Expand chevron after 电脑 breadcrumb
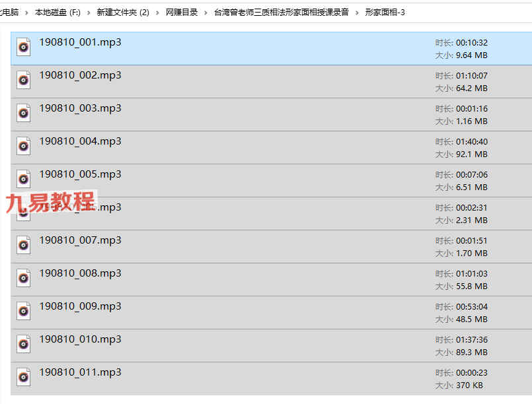This screenshot has width=532, height=404. tap(26, 13)
